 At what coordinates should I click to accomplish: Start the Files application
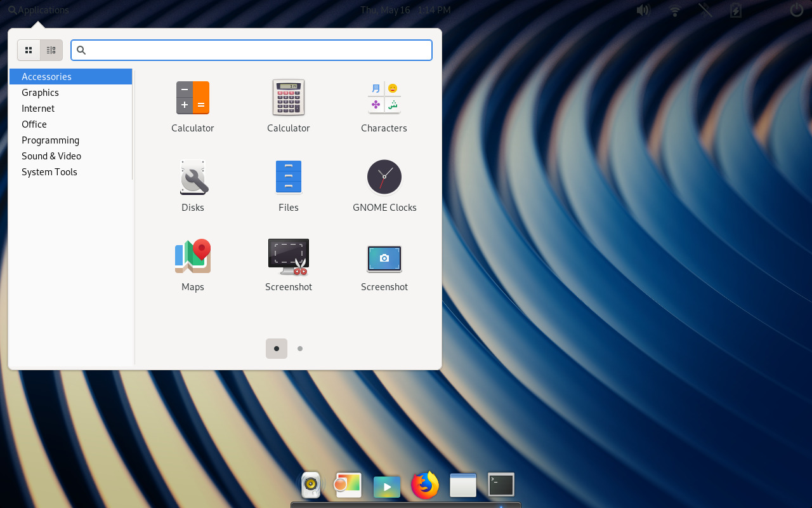coord(288,177)
